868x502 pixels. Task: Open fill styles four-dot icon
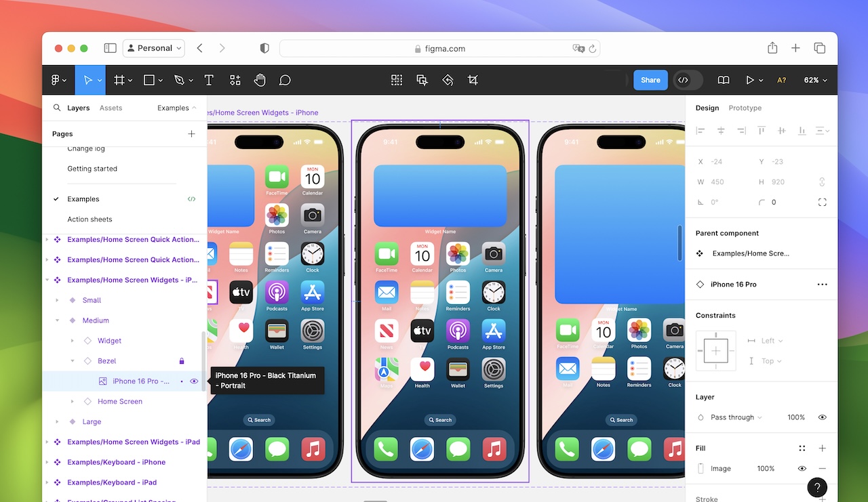[x=802, y=448]
